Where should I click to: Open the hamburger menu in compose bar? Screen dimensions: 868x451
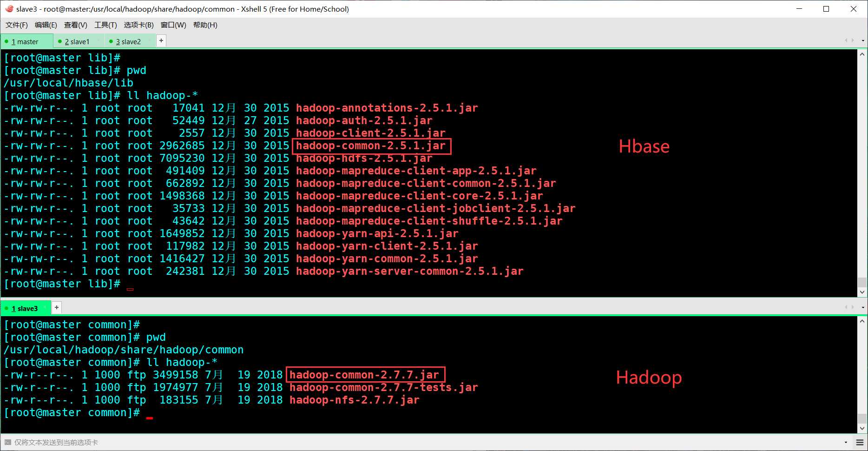click(x=860, y=442)
